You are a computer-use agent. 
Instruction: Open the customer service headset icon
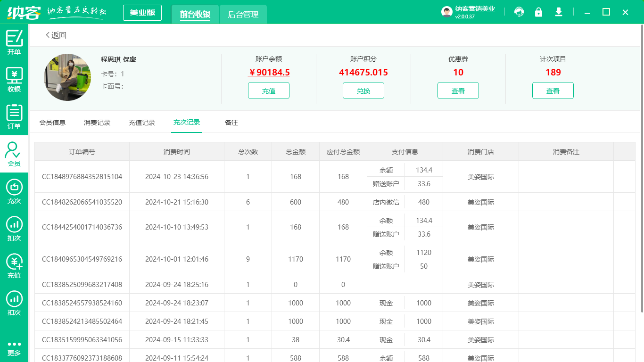click(519, 12)
